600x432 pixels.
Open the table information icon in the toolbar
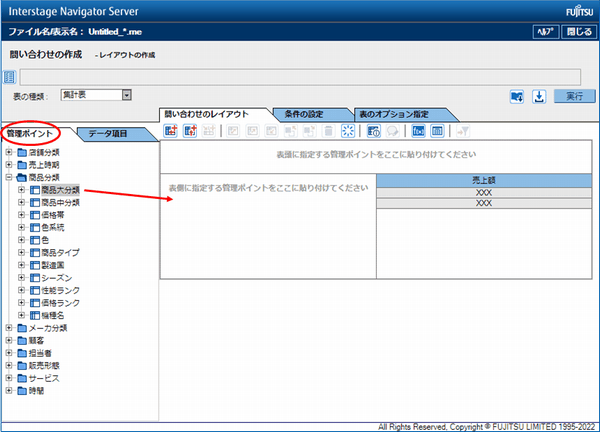click(373, 131)
